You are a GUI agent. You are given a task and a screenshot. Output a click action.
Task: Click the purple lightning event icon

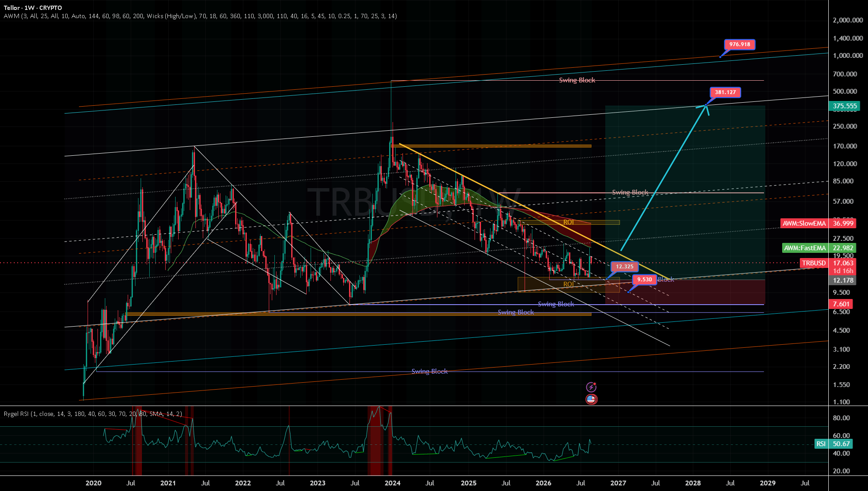[x=591, y=387]
